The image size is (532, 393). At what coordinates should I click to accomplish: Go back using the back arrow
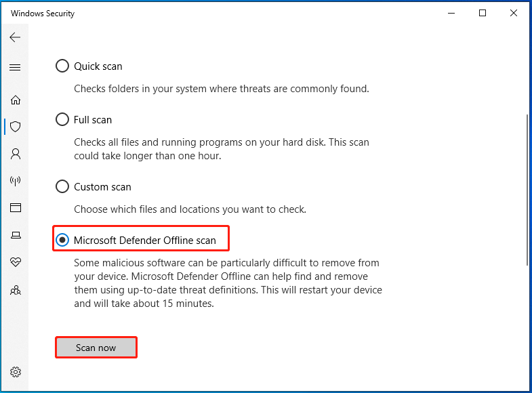click(x=15, y=37)
